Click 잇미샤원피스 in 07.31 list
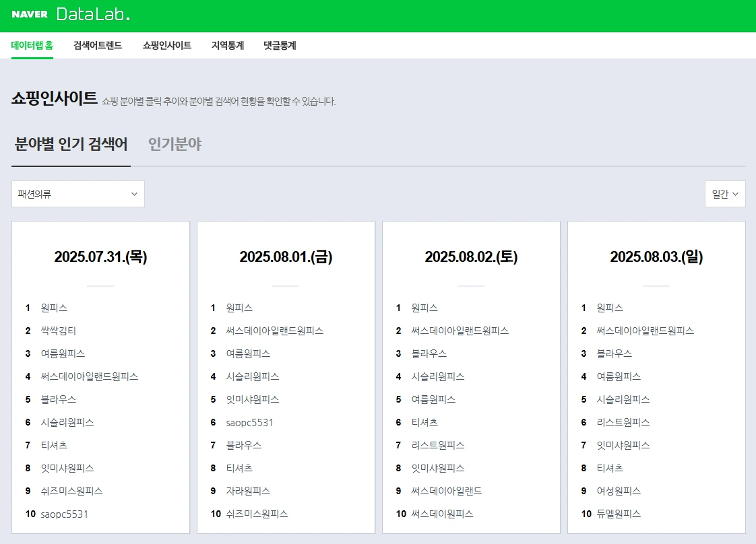Screen dimensions: 756x544 point(67,468)
